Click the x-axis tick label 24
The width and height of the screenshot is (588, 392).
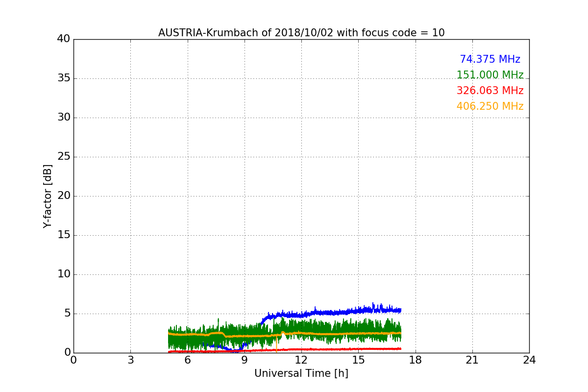(x=529, y=360)
